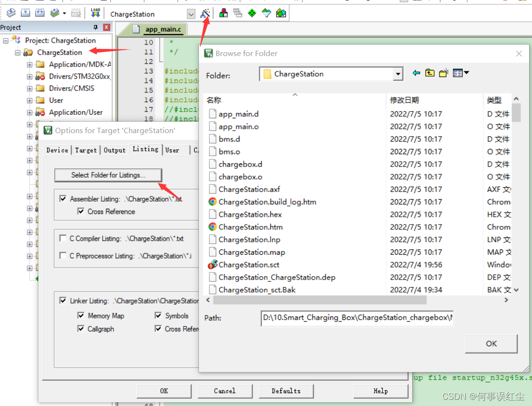Expand the Drivers/STM32G0xx group

pos(30,77)
